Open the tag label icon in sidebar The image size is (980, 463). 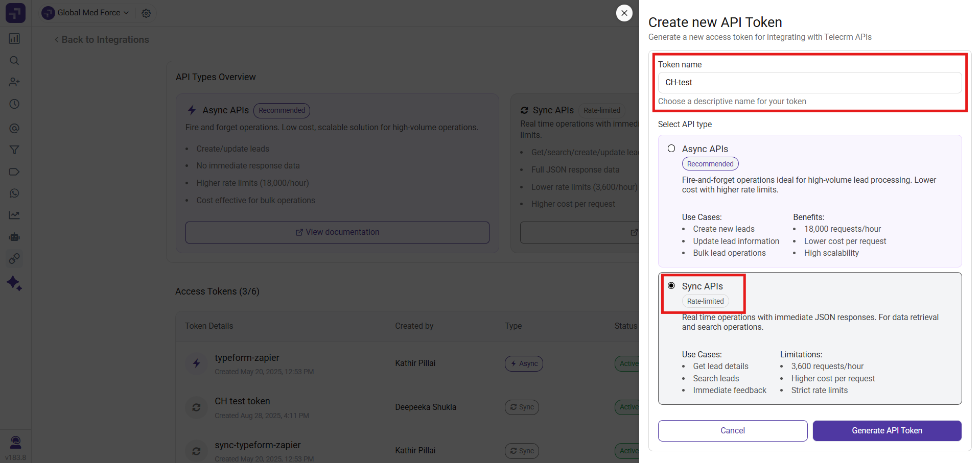14,172
